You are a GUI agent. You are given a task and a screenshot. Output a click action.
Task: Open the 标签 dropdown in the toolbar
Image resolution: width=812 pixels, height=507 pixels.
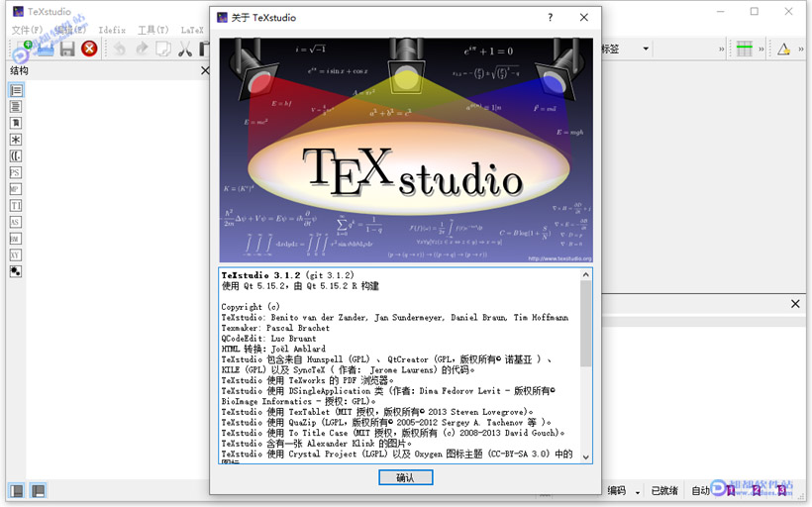646,50
